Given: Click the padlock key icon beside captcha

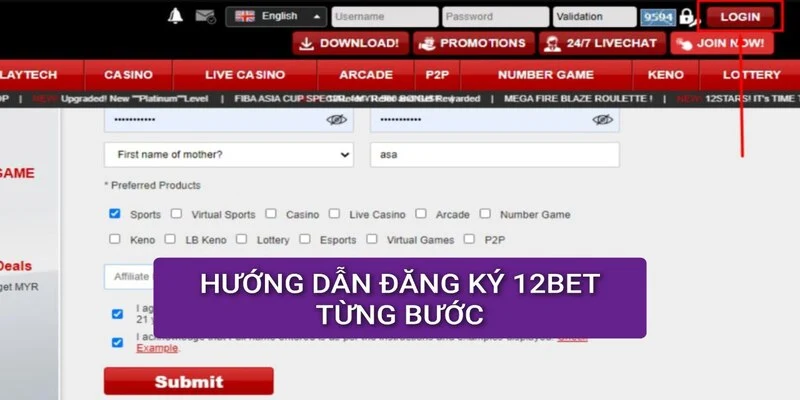Looking at the screenshot, I should click(x=690, y=17).
